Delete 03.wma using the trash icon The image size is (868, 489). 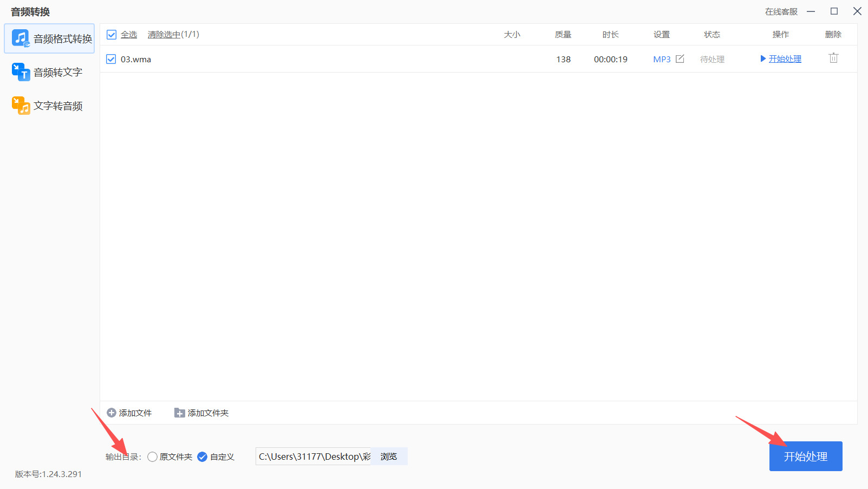point(833,58)
